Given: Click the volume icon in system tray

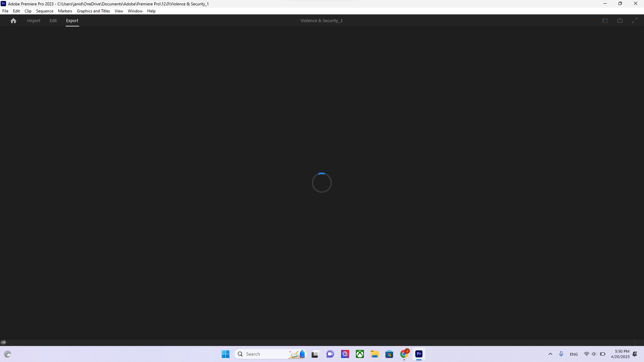Looking at the screenshot, I should pos(594,354).
